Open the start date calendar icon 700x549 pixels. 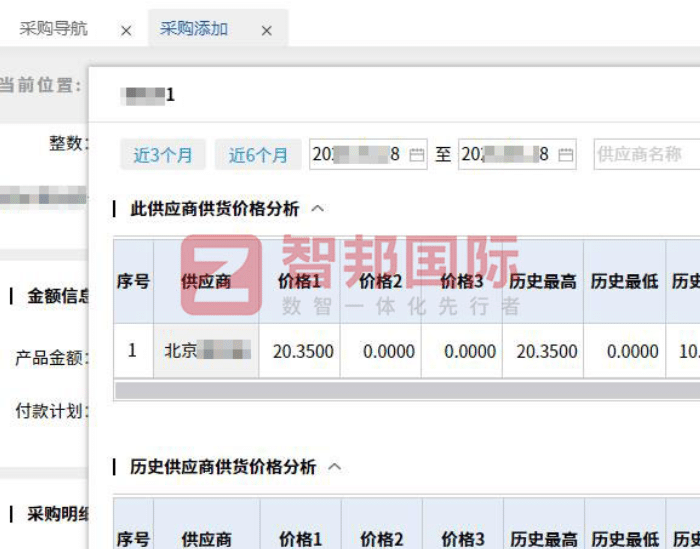pyautogui.click(x=417, y=155)
